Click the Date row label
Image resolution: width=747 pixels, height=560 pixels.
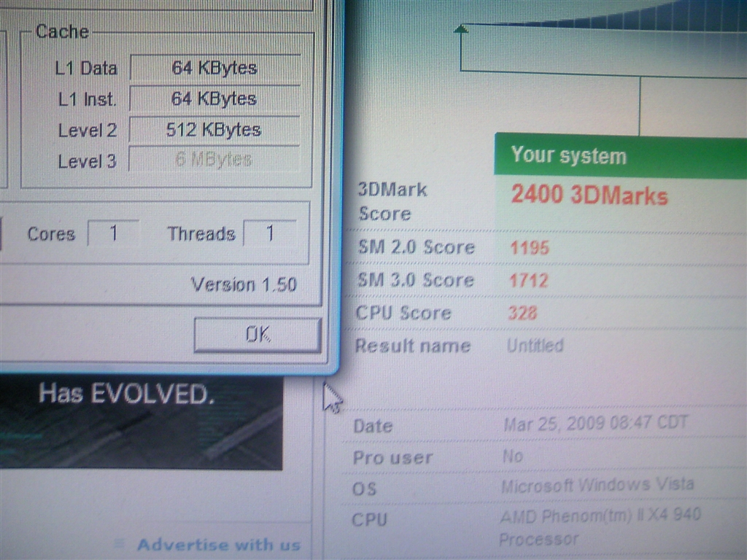(373, 426)
